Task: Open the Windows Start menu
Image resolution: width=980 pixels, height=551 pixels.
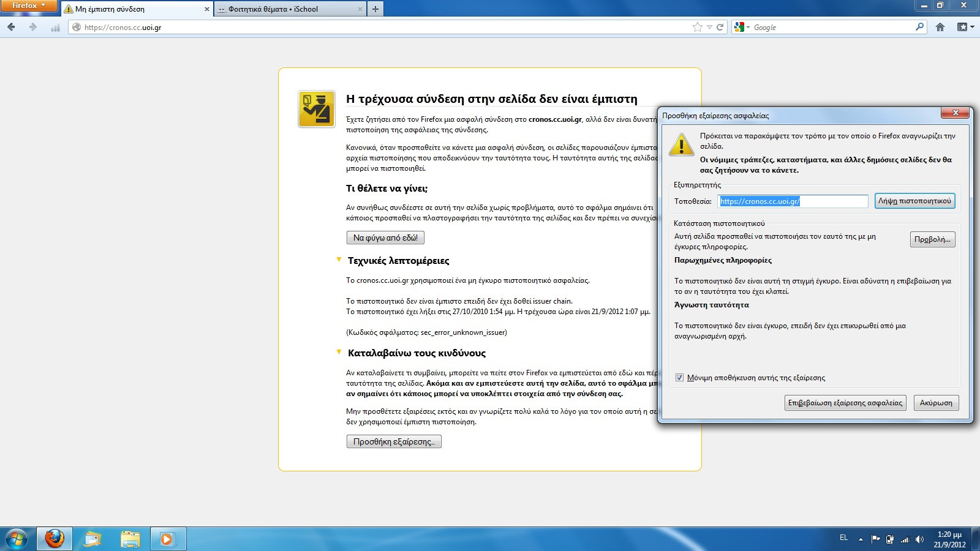Action: 15,539
